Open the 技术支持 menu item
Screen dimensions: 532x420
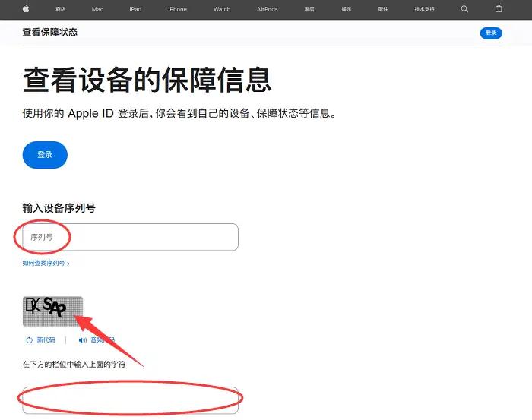pyautogui.click(x=424, y=9)
